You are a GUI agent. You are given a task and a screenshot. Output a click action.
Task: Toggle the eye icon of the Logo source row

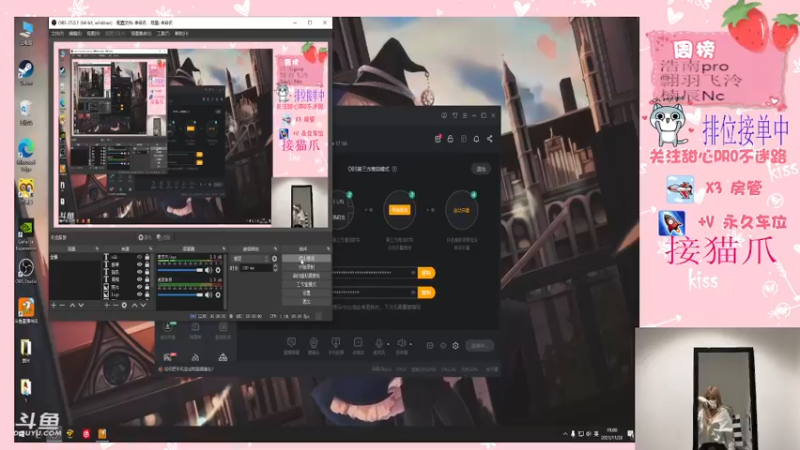pyautogui.click(x=139, y=294)
